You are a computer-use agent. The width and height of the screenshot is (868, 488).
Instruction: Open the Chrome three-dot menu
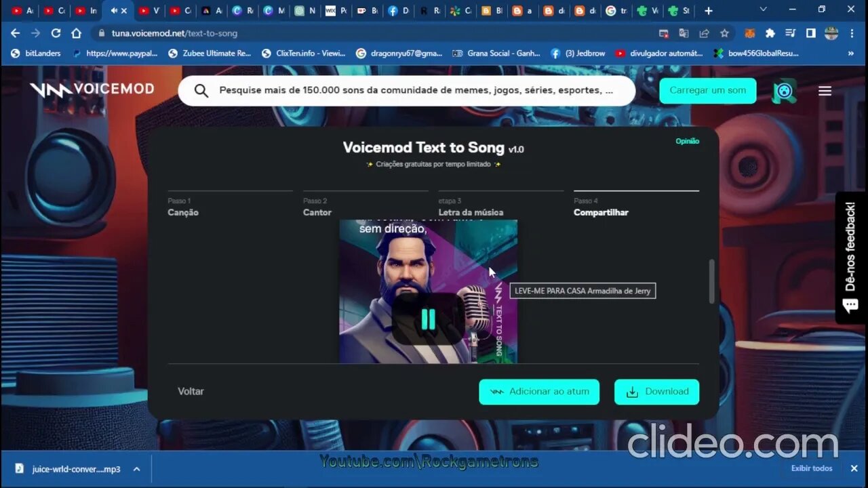(x=852, y=33)
